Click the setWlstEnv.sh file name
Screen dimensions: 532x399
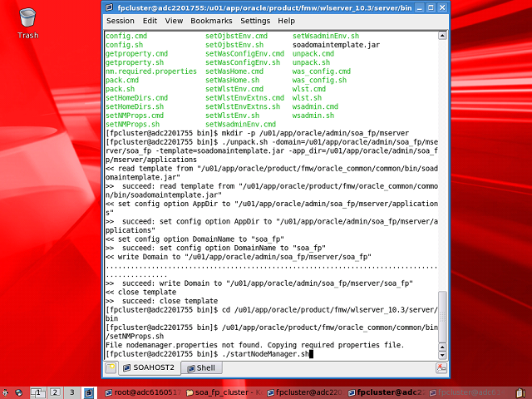[x=233, y=116]
